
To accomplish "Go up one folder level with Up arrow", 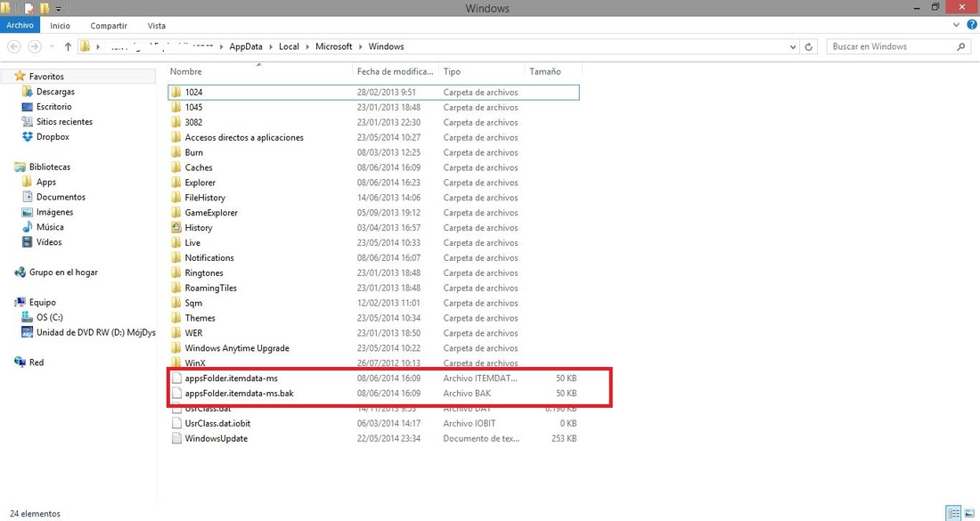I will click(68, 47).
